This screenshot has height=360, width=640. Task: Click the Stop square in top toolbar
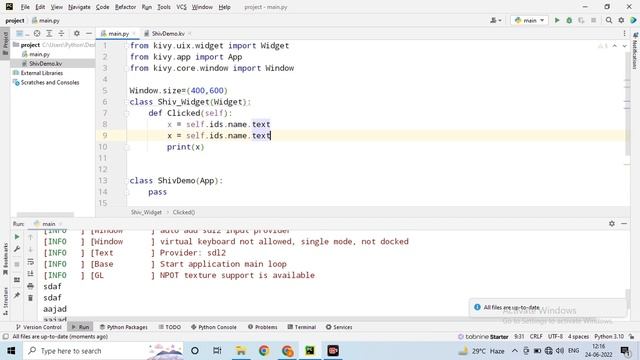(593, 20)
